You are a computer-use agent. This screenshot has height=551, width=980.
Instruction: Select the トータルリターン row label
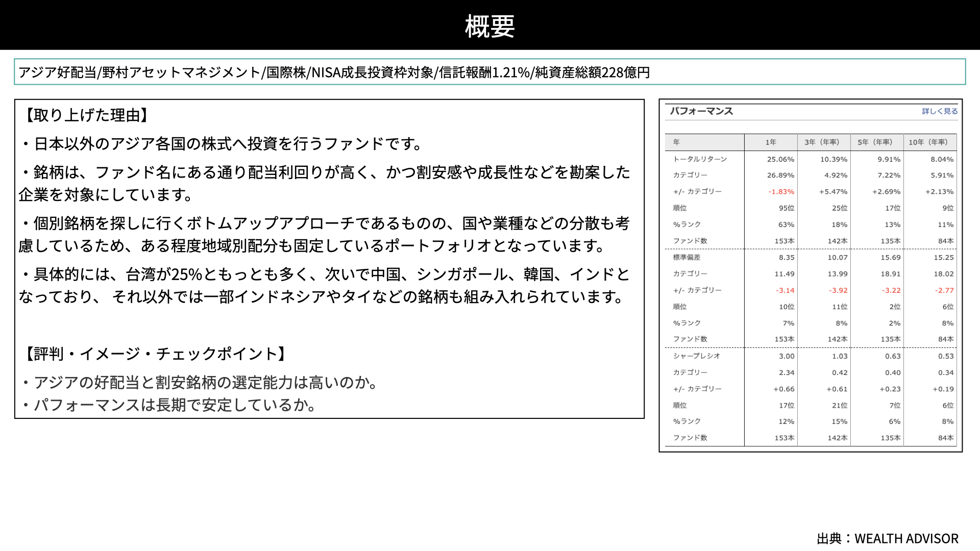[x=700, y=159]
